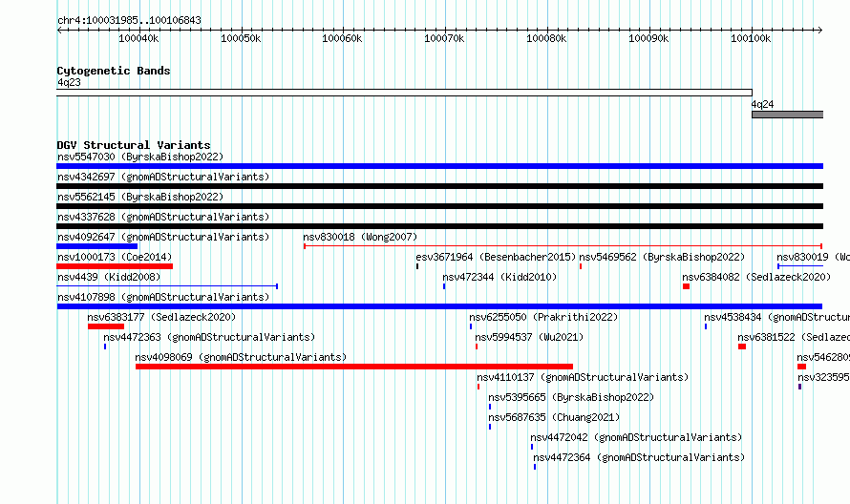Viewport: 850px width, 504px height.
Task: Click the DGV Structural Variants track title
Action: tap(134, 145)
